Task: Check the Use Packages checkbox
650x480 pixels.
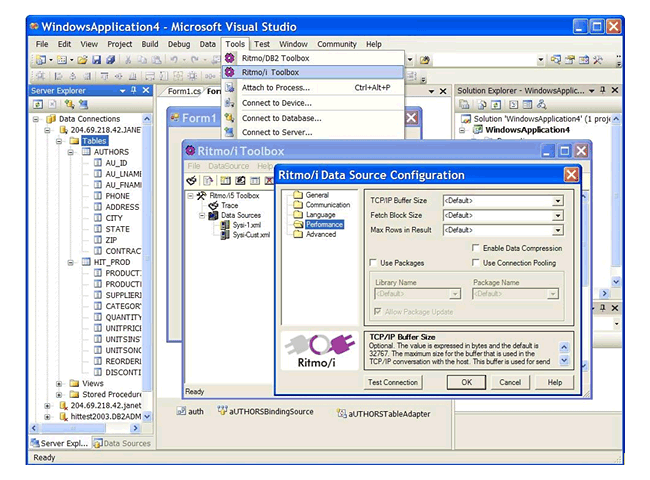Action: 373,262
